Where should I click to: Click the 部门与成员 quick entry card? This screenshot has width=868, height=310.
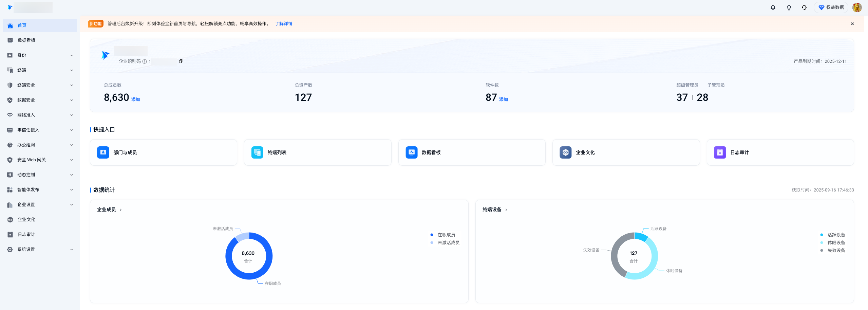[x=164, y=152]
